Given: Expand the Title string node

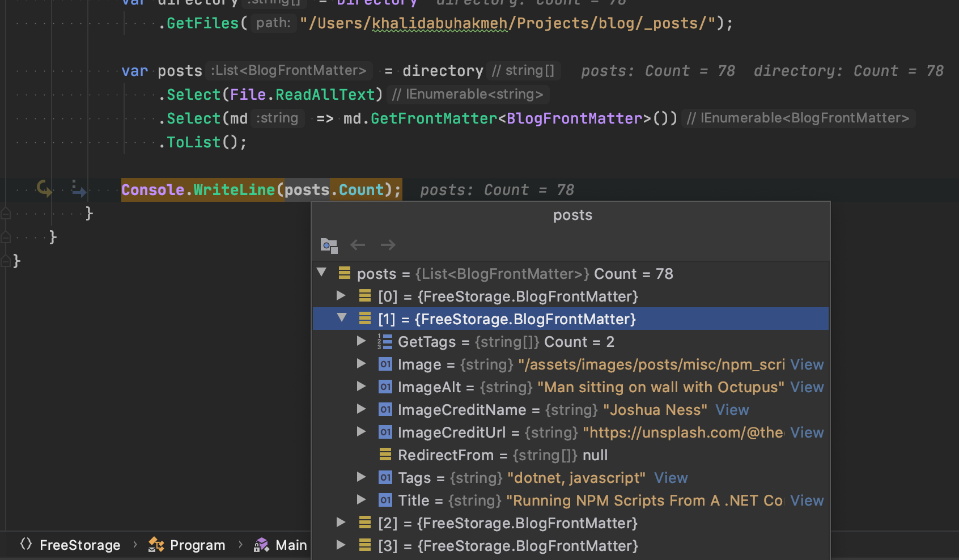Looking at the screenshot, I should (361, 499).
